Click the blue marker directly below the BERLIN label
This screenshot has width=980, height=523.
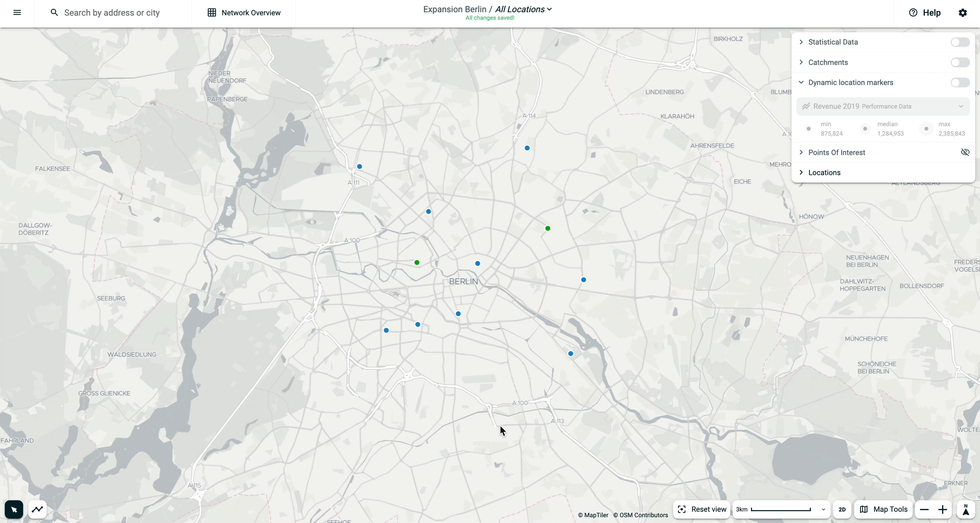click(458, 314)
